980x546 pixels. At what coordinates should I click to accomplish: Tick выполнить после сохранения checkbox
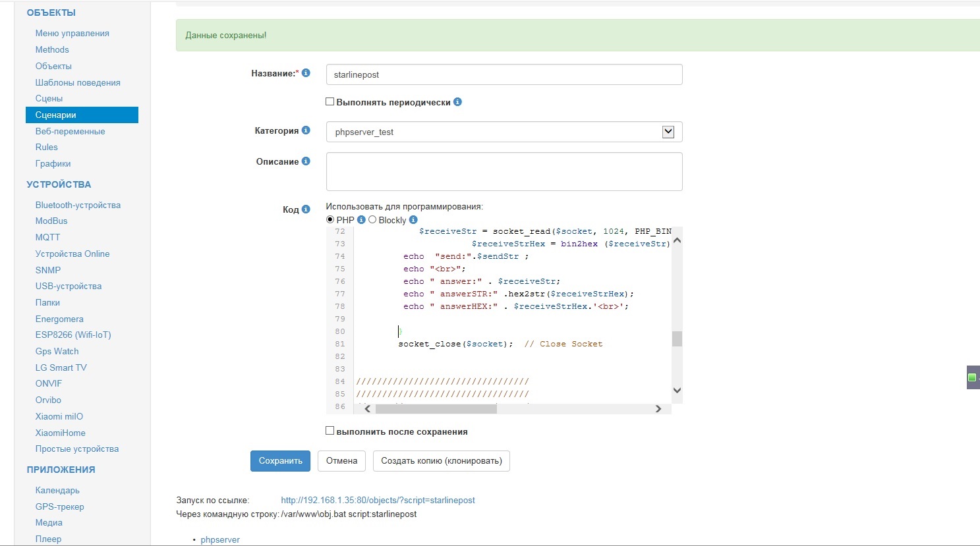point(330,431)
